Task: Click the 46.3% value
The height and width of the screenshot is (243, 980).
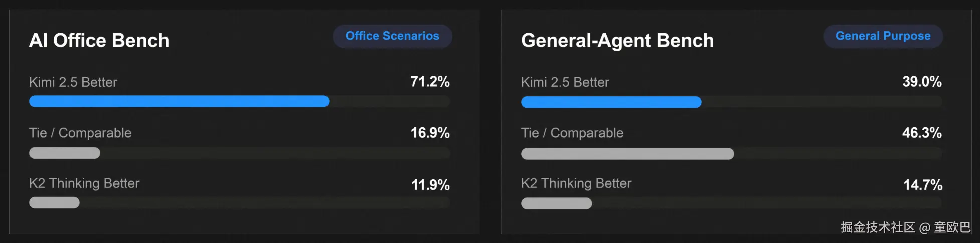Action: click(x=922, y=133)
